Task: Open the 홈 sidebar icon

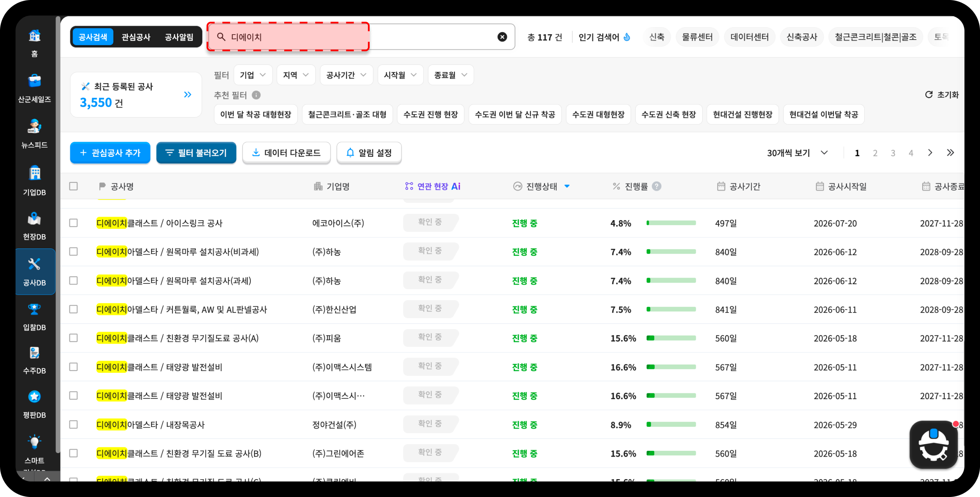Action: click(35, 43)
